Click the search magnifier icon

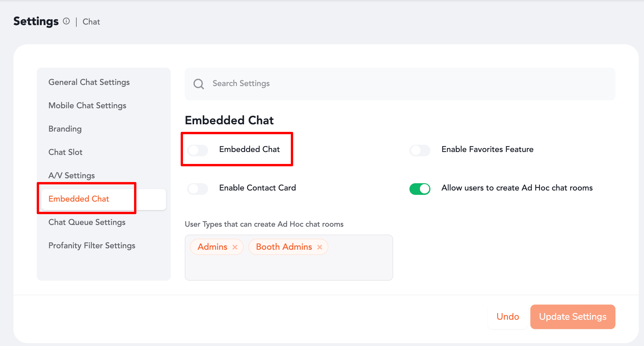pos(198,84)
